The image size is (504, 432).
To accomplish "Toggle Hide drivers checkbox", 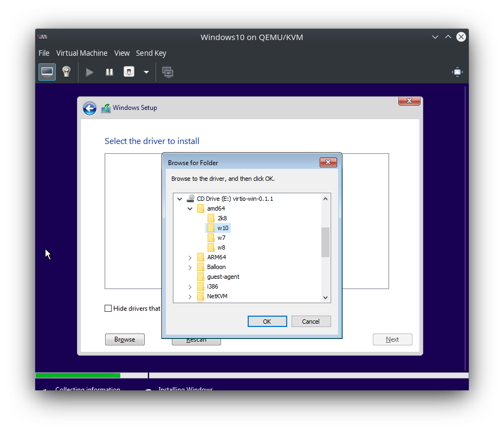I will click(x=108, y=309).
